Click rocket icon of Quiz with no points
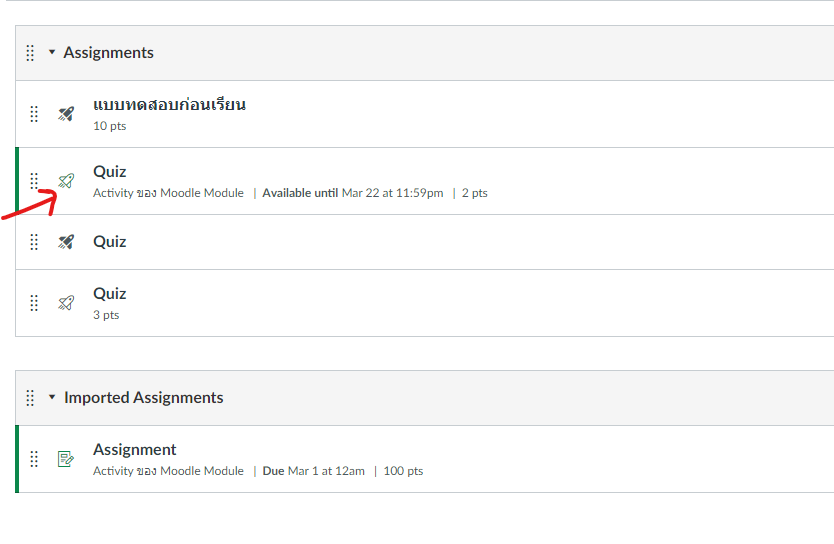The width and height of the screenshot is (834, 544). 66,242
